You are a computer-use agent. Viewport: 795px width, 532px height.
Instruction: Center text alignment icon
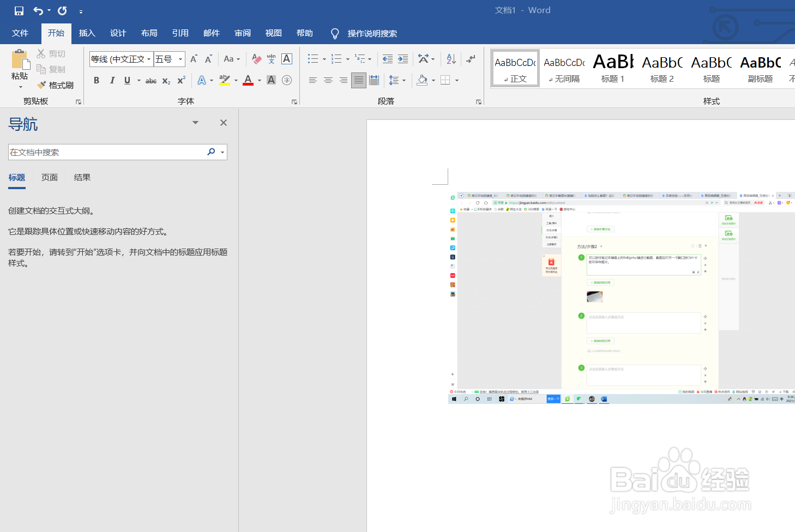[328, 80]
